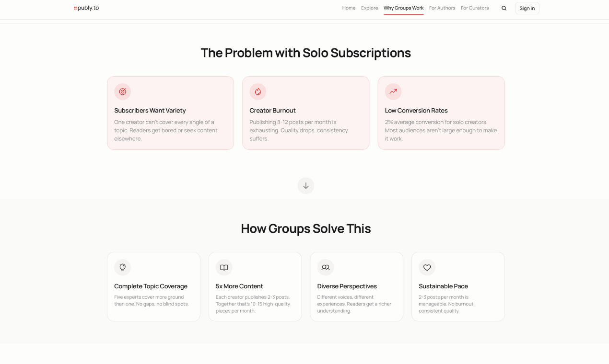Click the publy.to wordmark link

pyautogui.click(x=87, y=8)
